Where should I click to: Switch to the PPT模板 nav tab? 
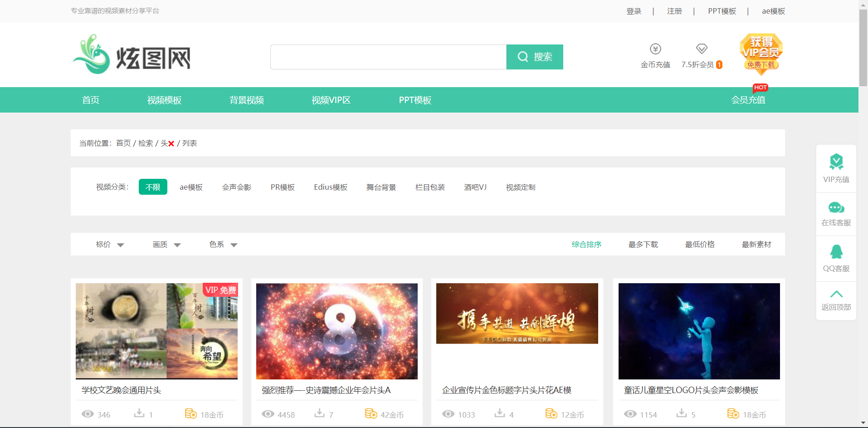[415, 100]
